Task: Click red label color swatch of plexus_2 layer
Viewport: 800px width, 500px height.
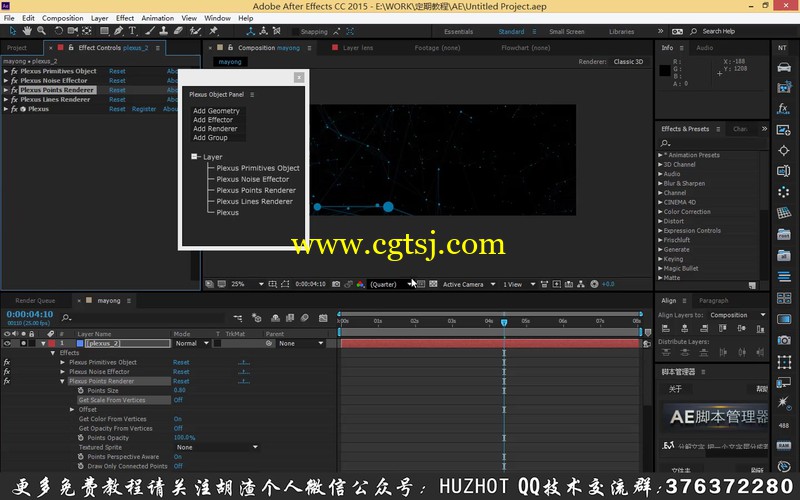Action: tap(52, 343)
